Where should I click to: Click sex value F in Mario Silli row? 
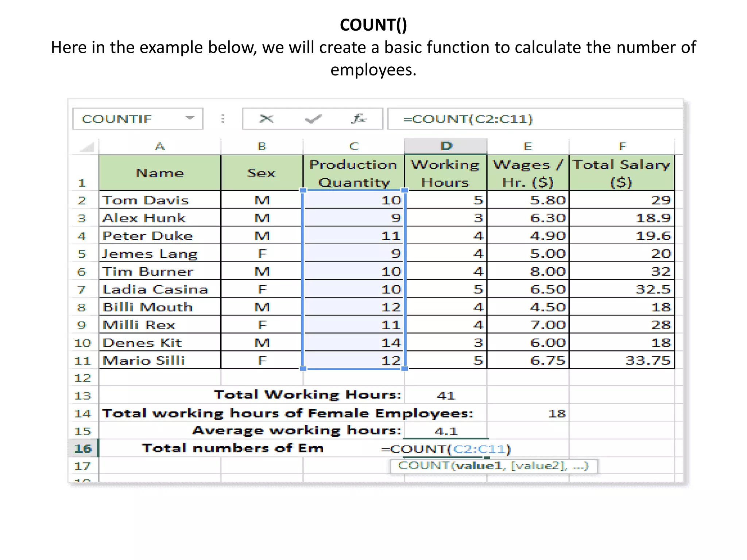tap(262, 360)
